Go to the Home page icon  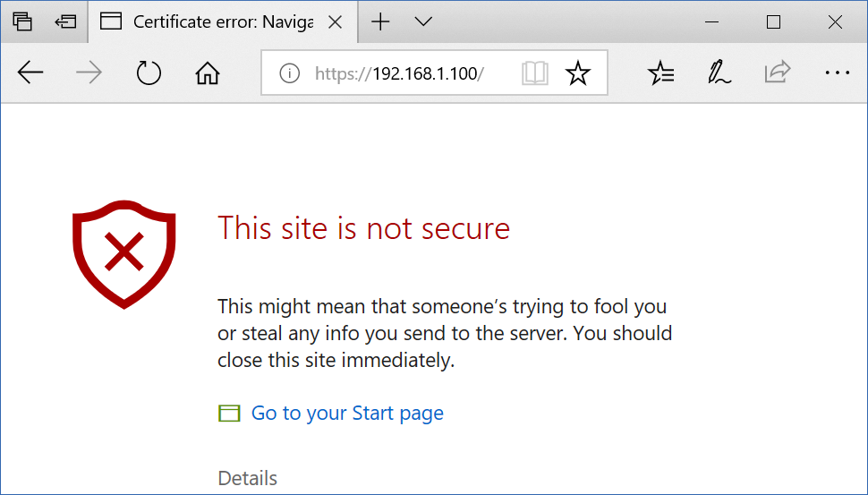coord(207,73)
